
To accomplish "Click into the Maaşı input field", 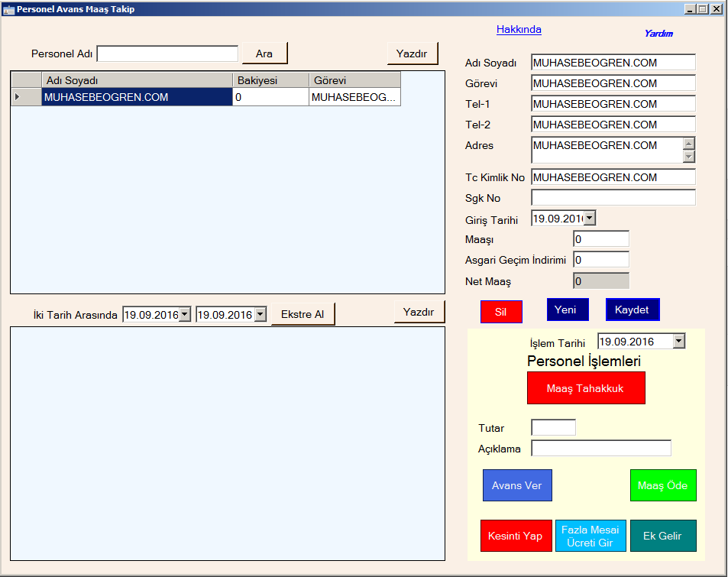I will pyautogui.click(x=601, y=238).
